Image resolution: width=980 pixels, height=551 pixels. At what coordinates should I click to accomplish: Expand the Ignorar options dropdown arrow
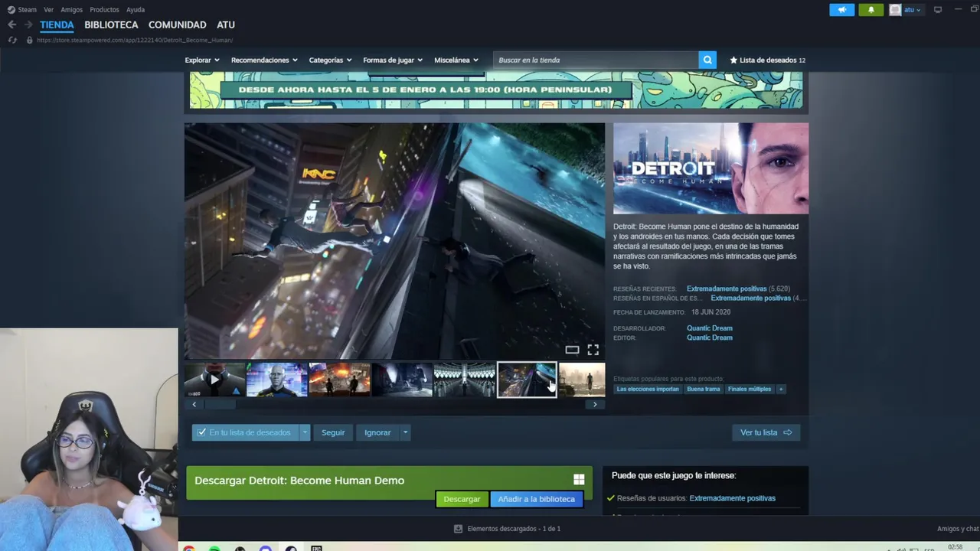(405, 432)
